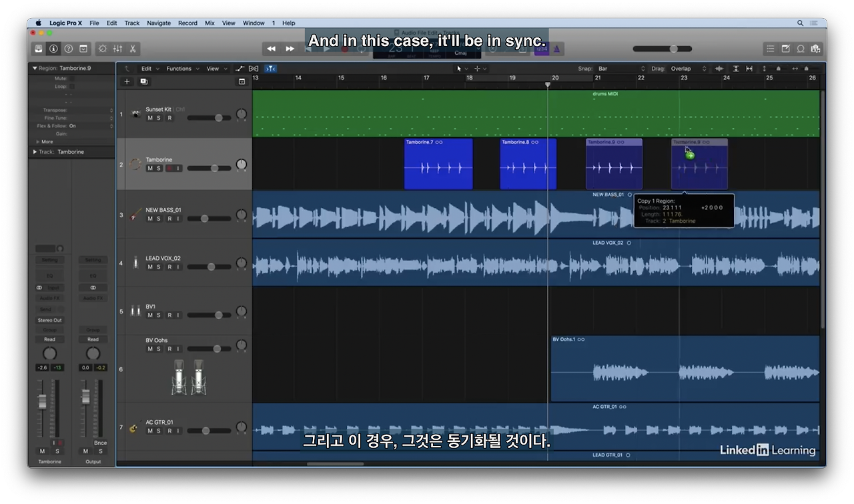This screenshot has height=504, width=854.
Task: Click AC GTR_01 acoustic guitar icon
Action: [135, 427]
